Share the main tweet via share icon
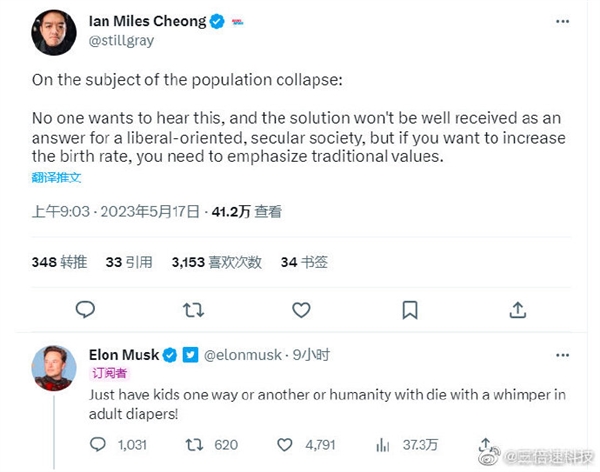 518,310
